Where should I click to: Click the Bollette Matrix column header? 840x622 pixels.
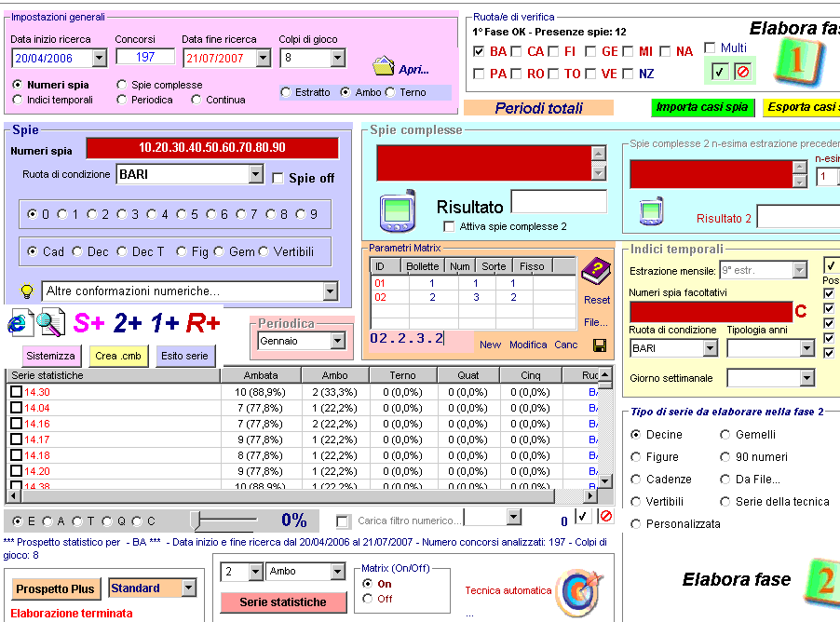click(x=422, y=266)
